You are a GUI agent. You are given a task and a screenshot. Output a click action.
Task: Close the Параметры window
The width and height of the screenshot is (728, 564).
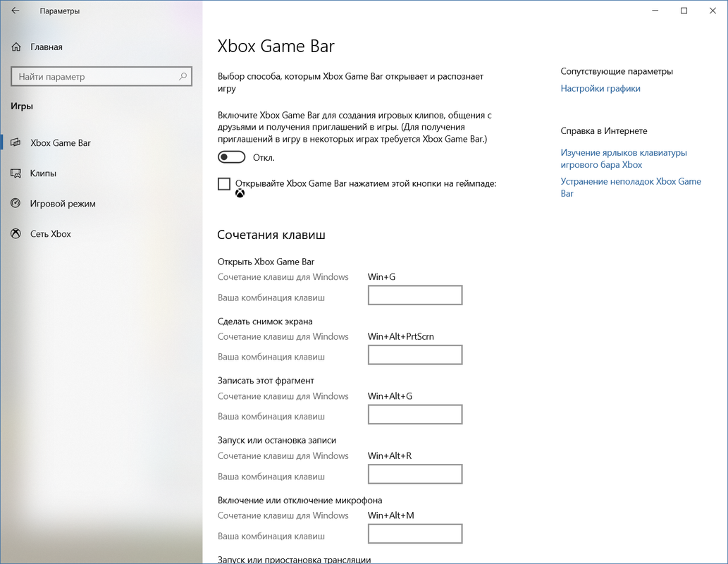(712, 11)
